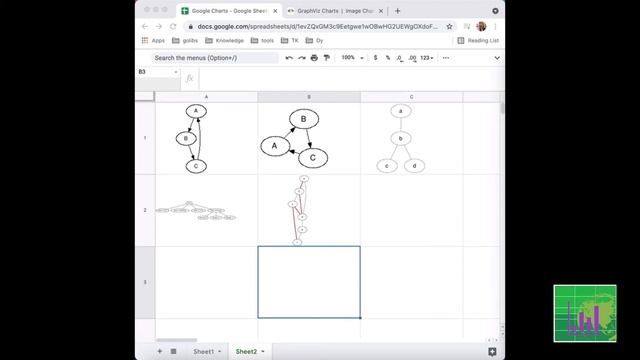Format as currency with the dollar icon
The image size is (640, 360).
pos(376,58)
